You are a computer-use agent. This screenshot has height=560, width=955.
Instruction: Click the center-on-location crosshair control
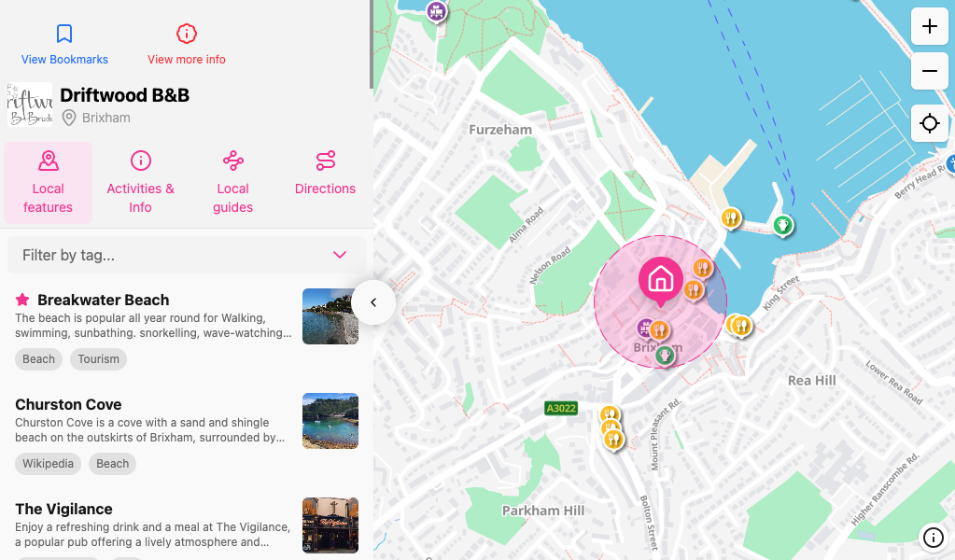(x=929, y=123)
